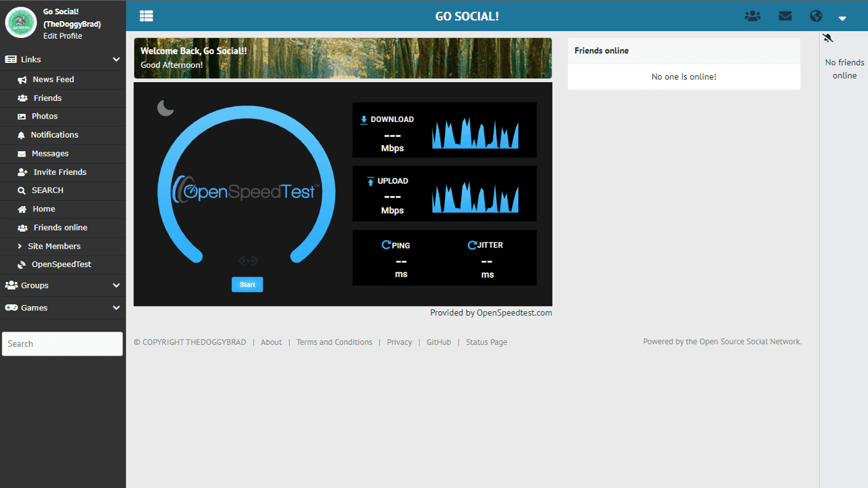Collapse the Links section in the sidebar
The image size is (868, 488).
click(x=116, y=59)
